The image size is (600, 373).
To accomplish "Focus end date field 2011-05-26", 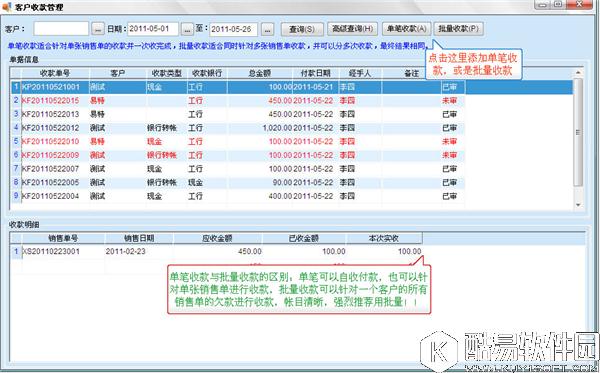I will 233,29.
